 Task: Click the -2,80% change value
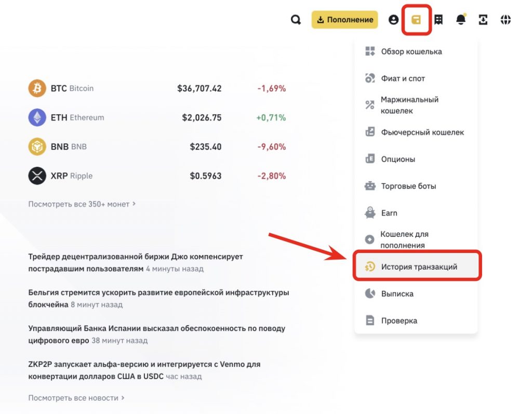271,176
